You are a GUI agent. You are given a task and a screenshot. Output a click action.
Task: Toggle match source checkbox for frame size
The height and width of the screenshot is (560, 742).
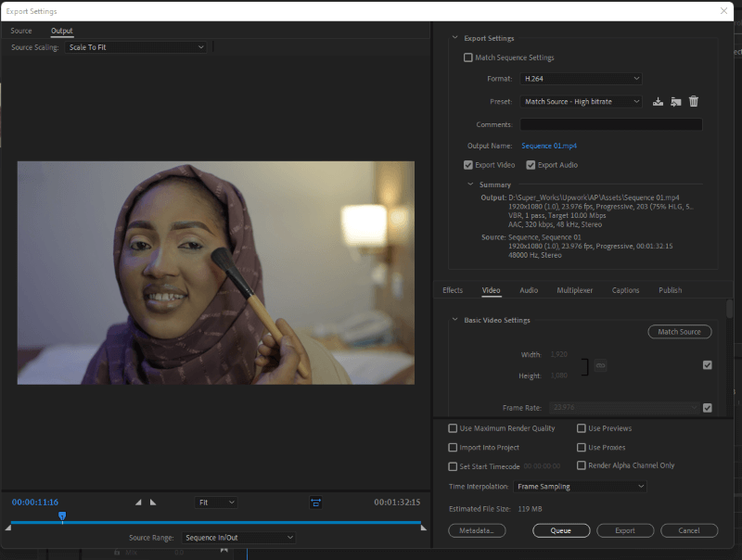(707, 365)
